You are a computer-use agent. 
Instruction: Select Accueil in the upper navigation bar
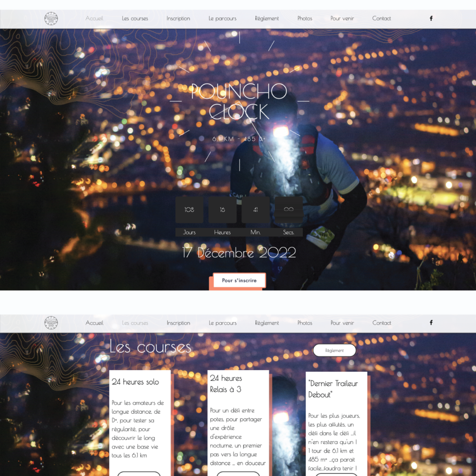click(94, 19)
